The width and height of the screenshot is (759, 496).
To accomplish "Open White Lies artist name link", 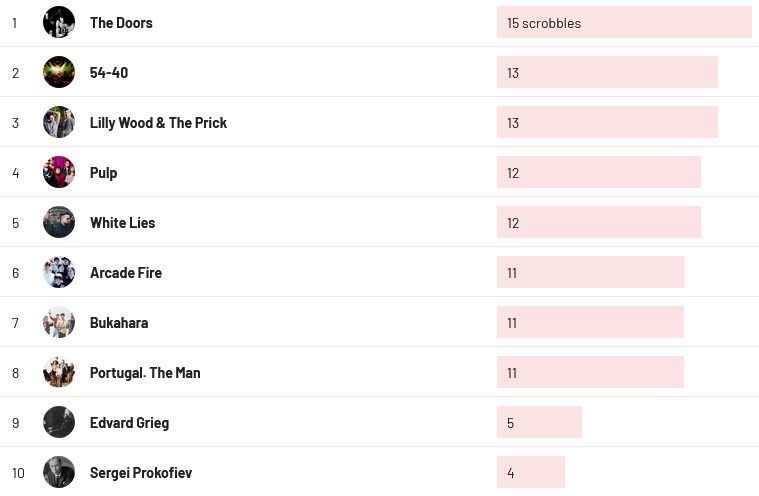I will 122,223.
